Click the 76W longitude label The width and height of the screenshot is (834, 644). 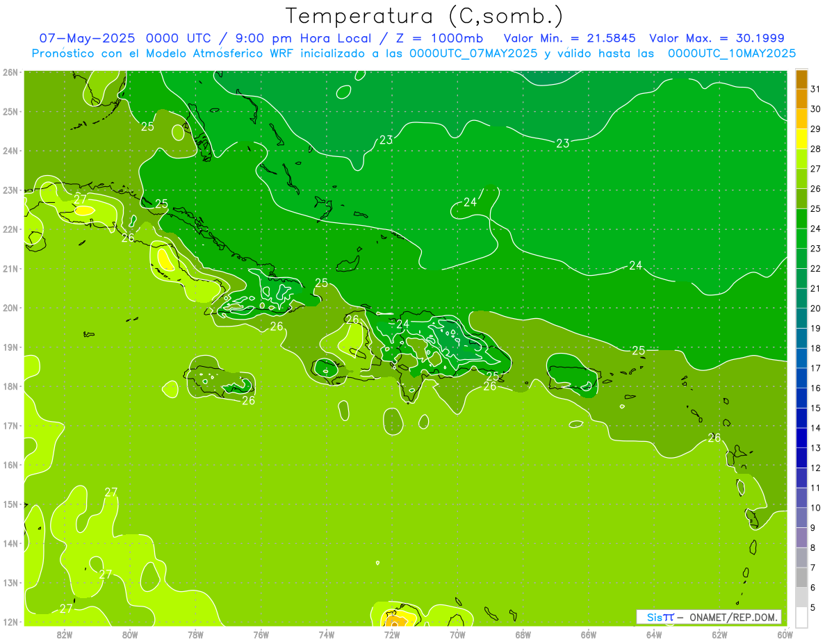click(261, 634)
